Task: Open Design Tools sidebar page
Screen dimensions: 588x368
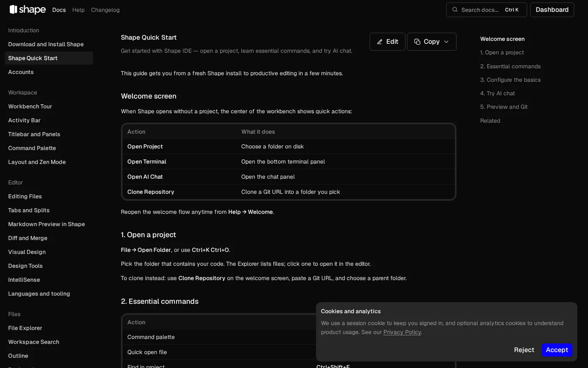Action: coord(49,266)
